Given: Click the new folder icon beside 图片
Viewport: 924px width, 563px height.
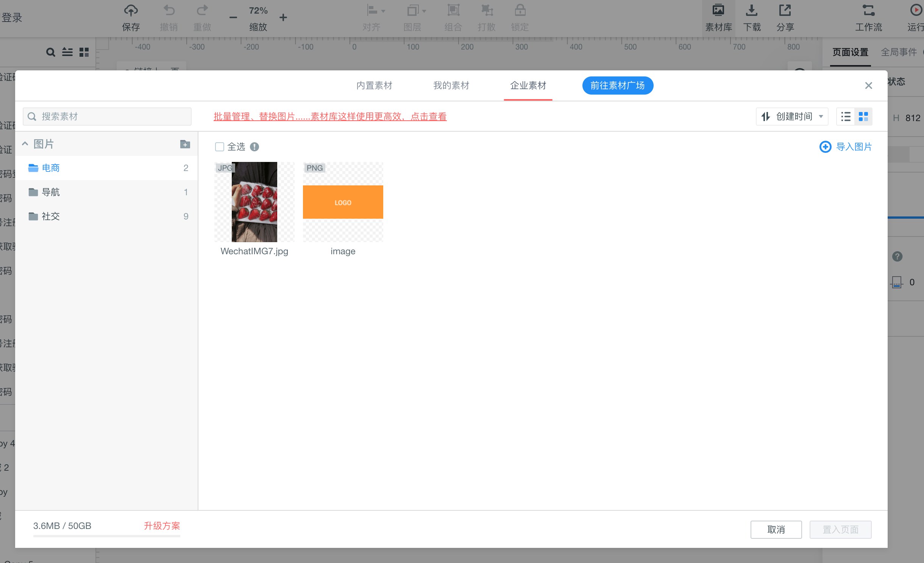Looking at the screenshot, I should [x=185, y=144].
